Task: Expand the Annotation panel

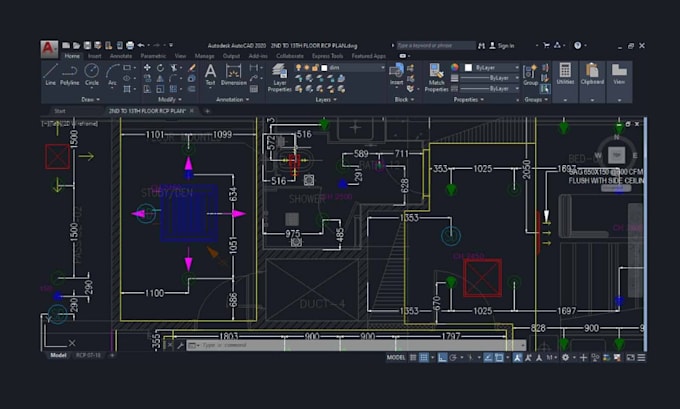Action: click(x=232, y=99)
